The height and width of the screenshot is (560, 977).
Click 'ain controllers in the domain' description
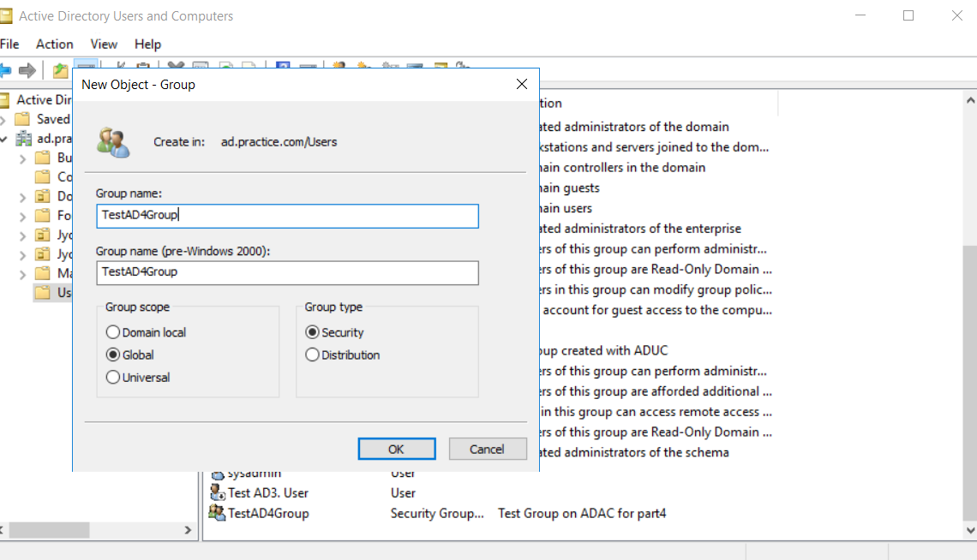pos(622,167)
